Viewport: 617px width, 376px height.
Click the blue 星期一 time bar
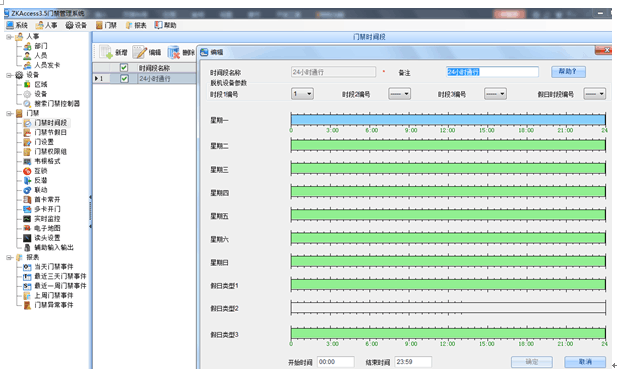point(448,120)
